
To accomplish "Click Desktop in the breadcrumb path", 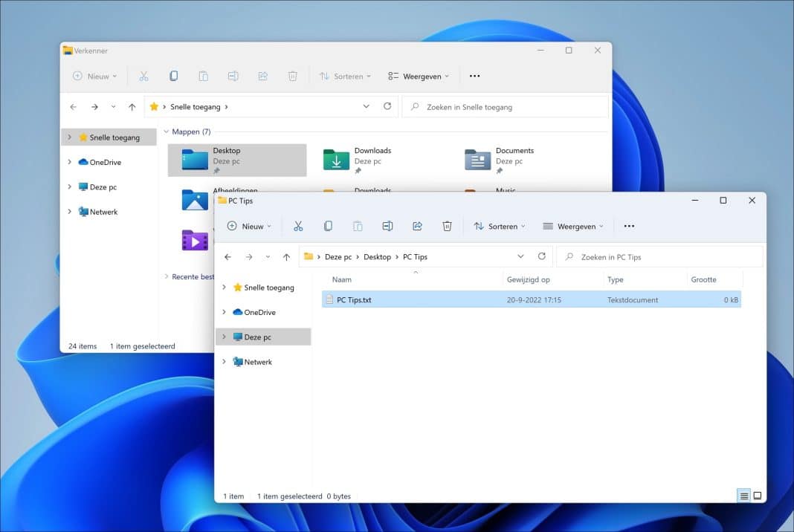I will click(x=377, y=256).
